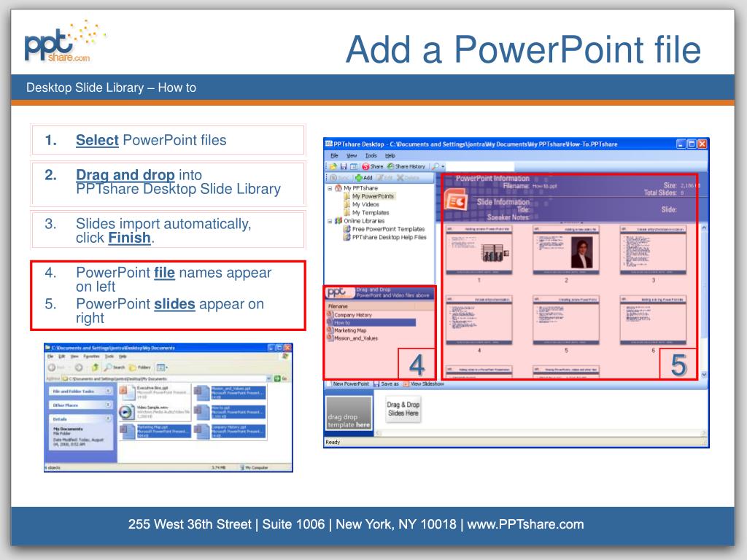Open Free PowerPoint Templates library
Screen dimensions: 747x560
[x=384, y=229]
